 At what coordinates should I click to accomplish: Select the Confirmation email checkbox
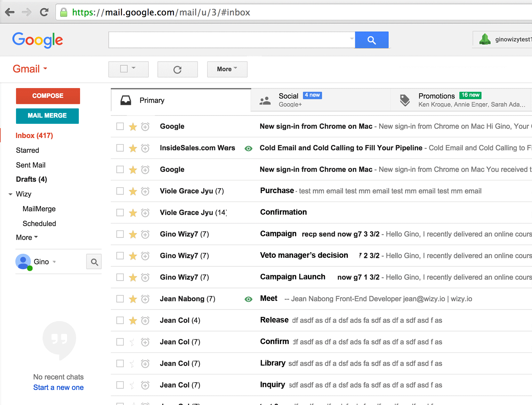[x=120, y=213]
